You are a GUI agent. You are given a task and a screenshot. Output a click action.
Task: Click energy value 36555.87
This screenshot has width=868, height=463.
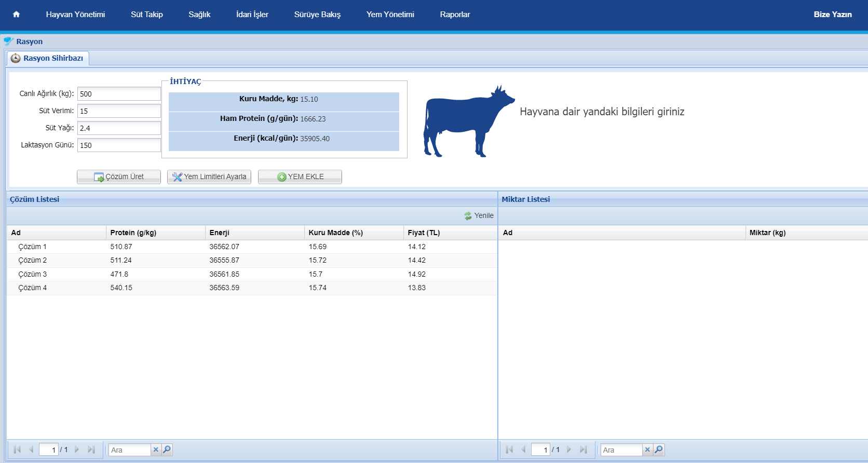[x=224, y=261]
